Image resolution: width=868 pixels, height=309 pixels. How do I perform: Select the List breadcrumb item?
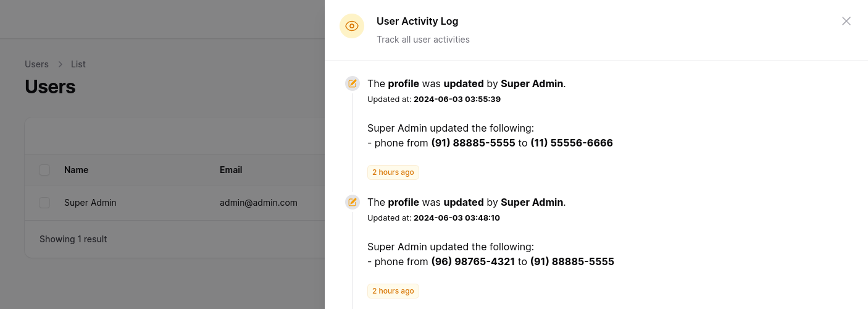pyautogui.click(x=78, y=64)
